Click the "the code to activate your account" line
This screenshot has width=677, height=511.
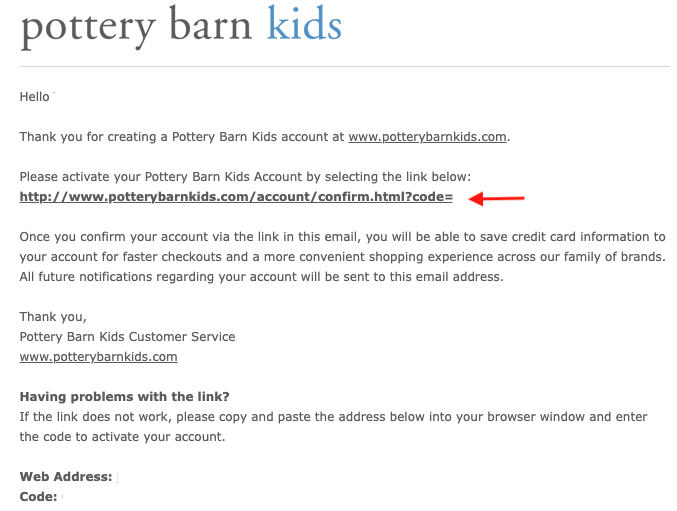click(122, 436)
